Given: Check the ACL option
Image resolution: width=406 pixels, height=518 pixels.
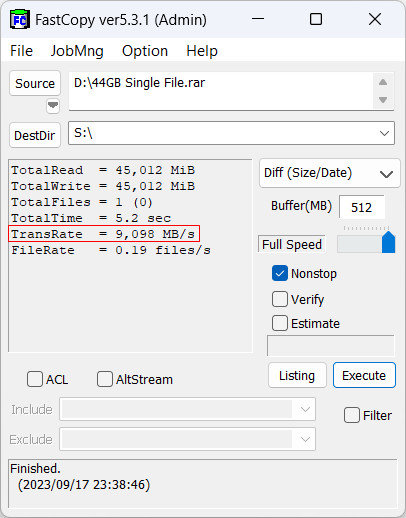Looking at the screenshot, I should (x=35, y=379).
